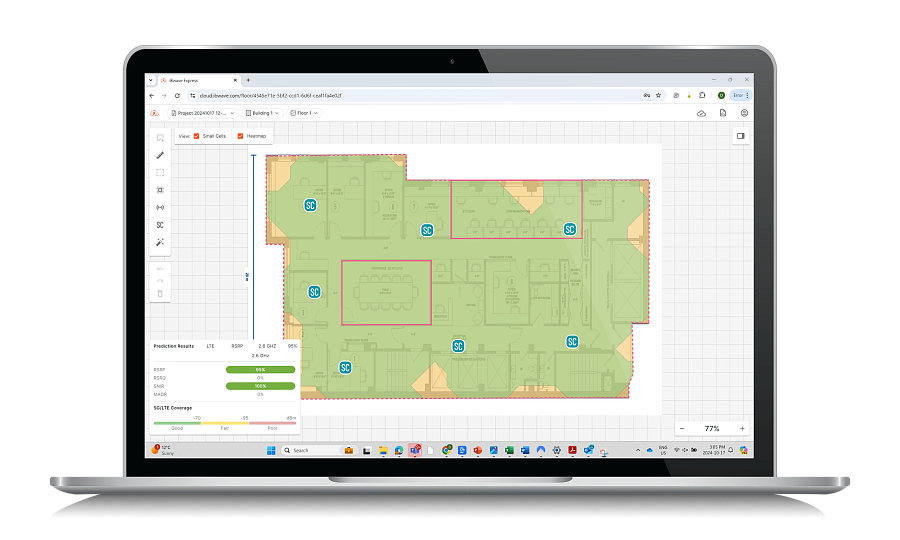
Task: Click the RSRP 95% progress bar
Action: click(x=260, y=370)
